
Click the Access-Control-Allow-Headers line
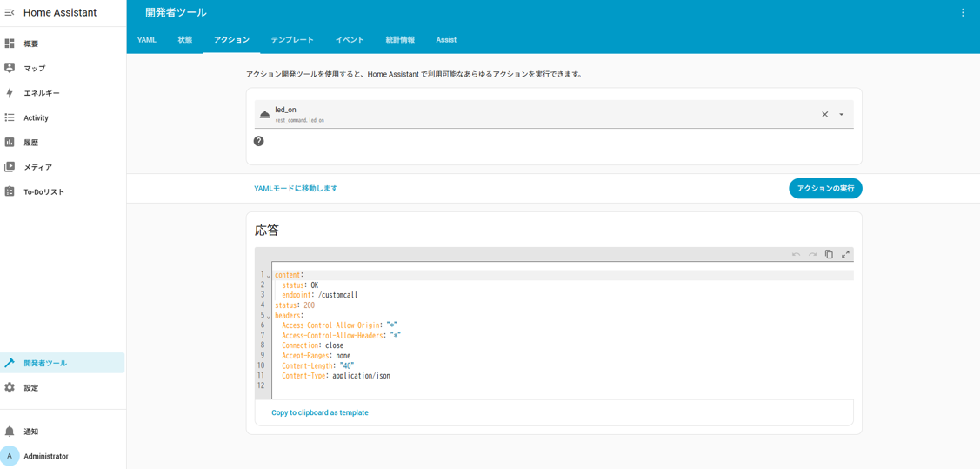tap(341, 336)
